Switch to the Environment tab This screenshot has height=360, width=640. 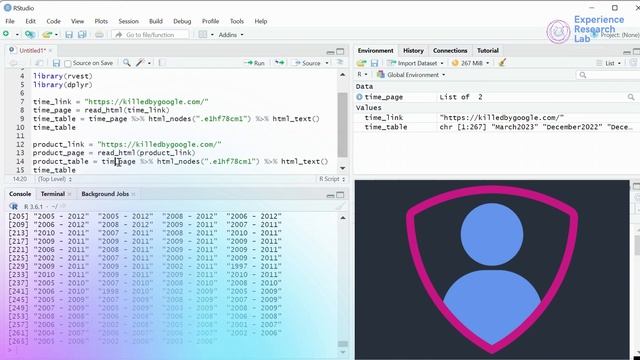[x=375, y=51]
